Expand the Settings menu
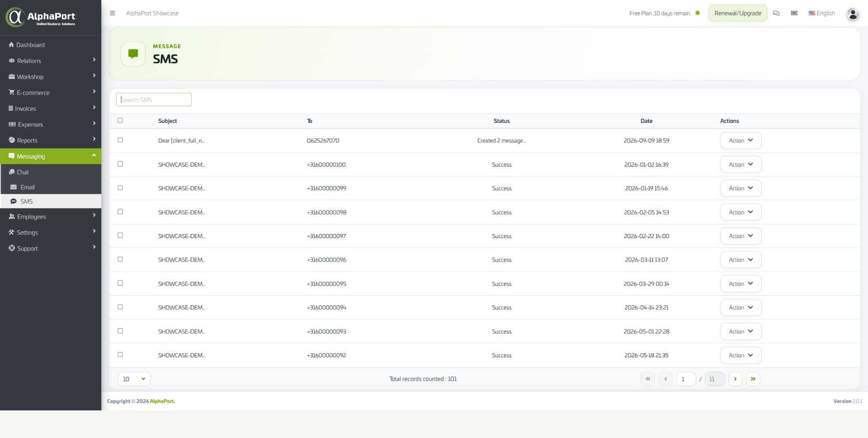Image resolution: width=868 pixels, height=438 pixels. [x=51, y=232]
